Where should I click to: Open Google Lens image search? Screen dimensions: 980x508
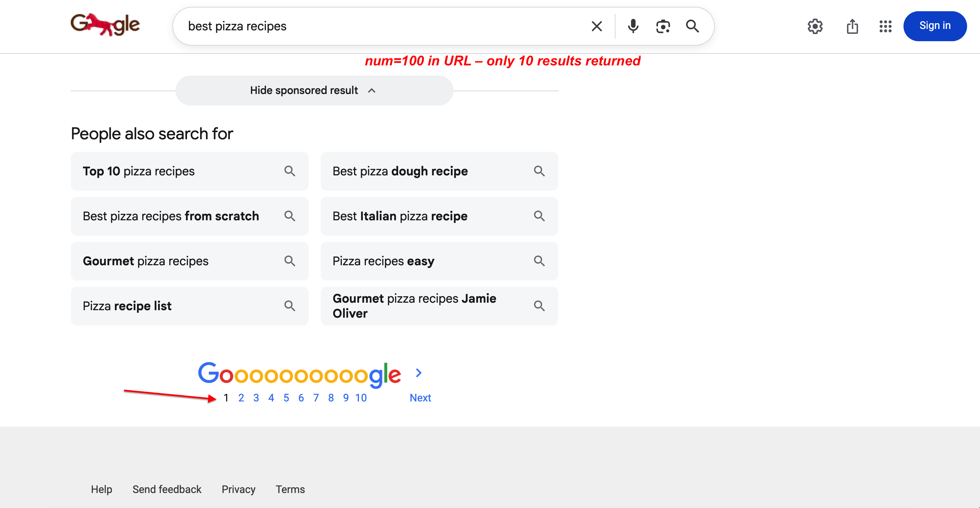[x=662, y=26]
